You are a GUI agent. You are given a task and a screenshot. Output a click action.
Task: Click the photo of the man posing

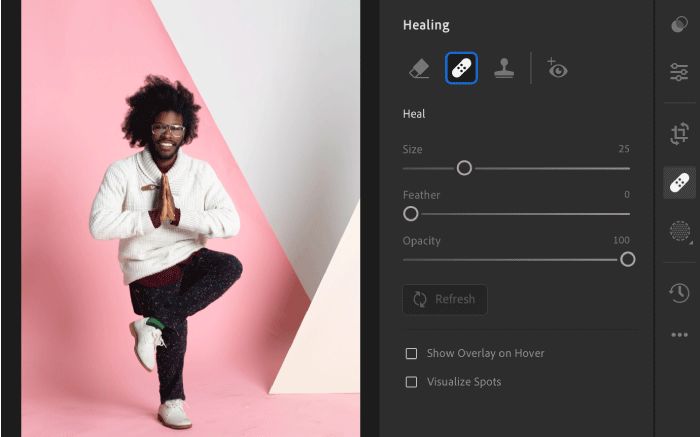191,218
